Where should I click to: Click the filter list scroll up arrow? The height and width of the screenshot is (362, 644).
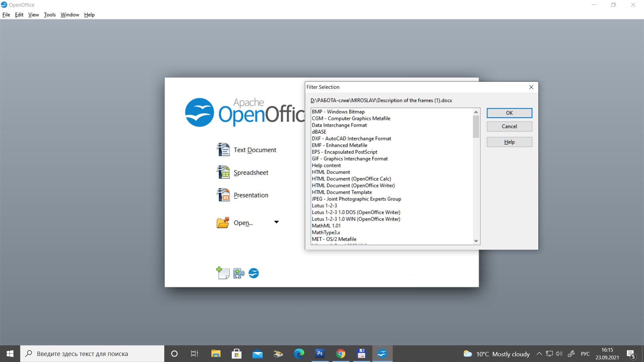pos(476,112)
